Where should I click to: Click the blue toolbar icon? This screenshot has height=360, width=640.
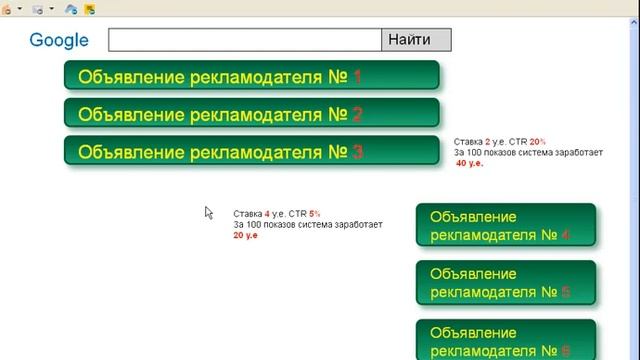tap(71, 9)
